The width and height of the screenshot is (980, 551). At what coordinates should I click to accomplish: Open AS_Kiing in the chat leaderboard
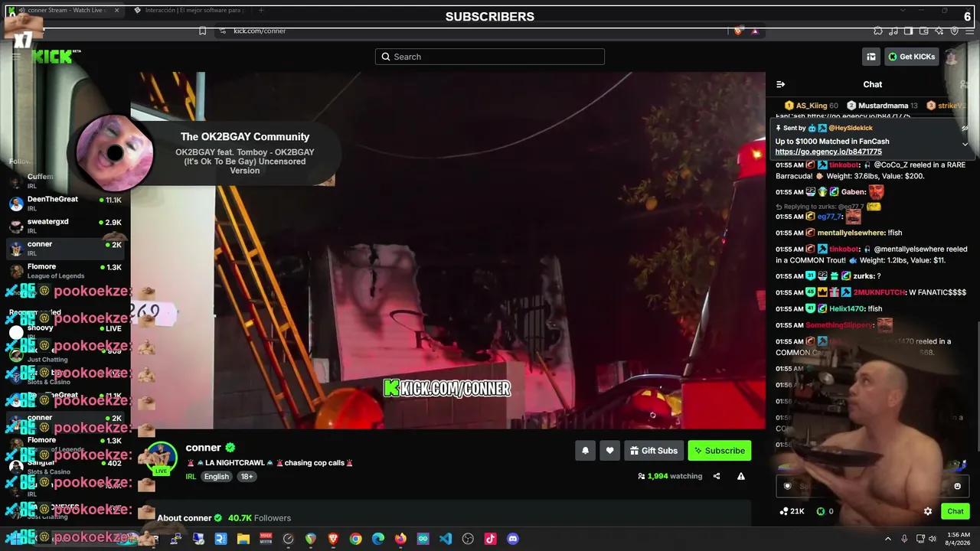coord(811,106)
